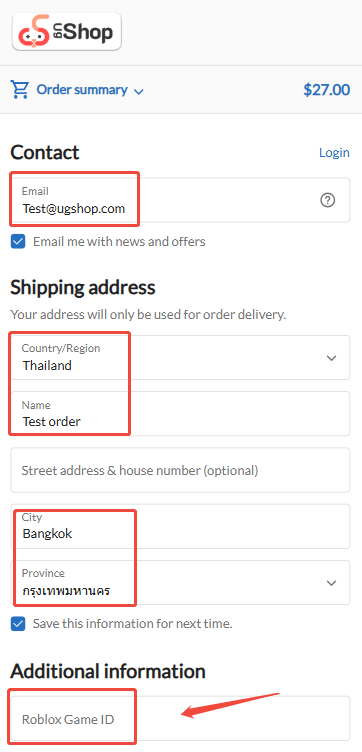The height and width of the screenshot is (752, 362).
Task: Click the $27.00 order total
Action: (327, 90)
